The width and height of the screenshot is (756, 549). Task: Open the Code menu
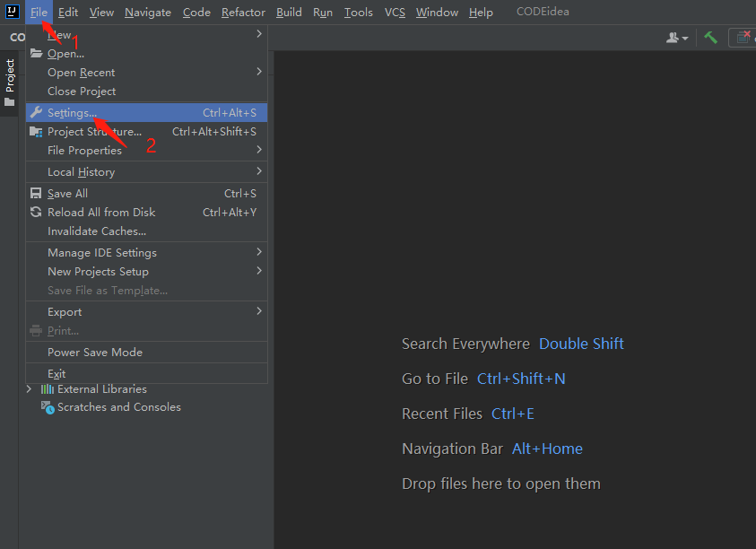pyautogui.click(x=196, y=12)
